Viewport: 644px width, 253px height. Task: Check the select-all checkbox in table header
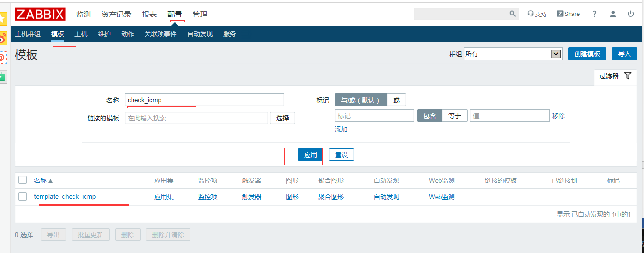(x=23, y=180)
